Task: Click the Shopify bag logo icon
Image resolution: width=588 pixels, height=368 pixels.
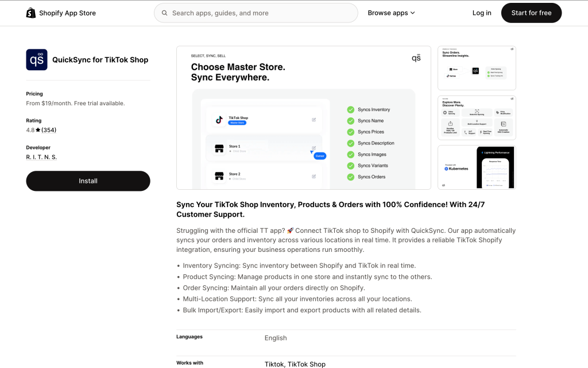Action: coord(31,13)
